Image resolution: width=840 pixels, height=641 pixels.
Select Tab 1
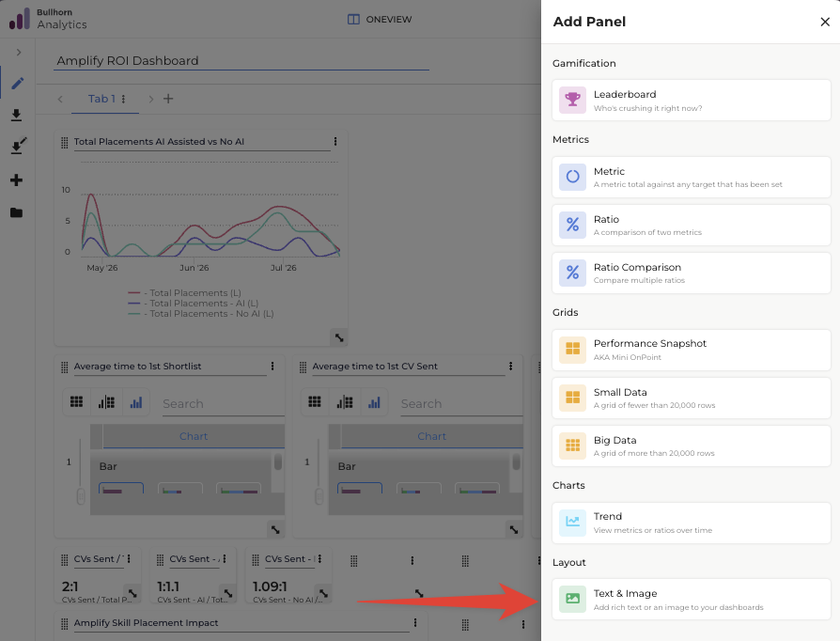[x=101, y=99]
